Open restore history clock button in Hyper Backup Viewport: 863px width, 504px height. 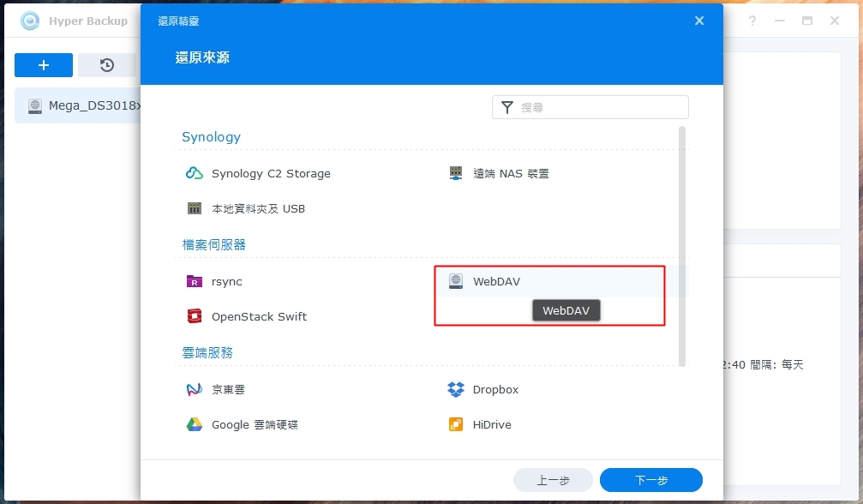(107, 65)
